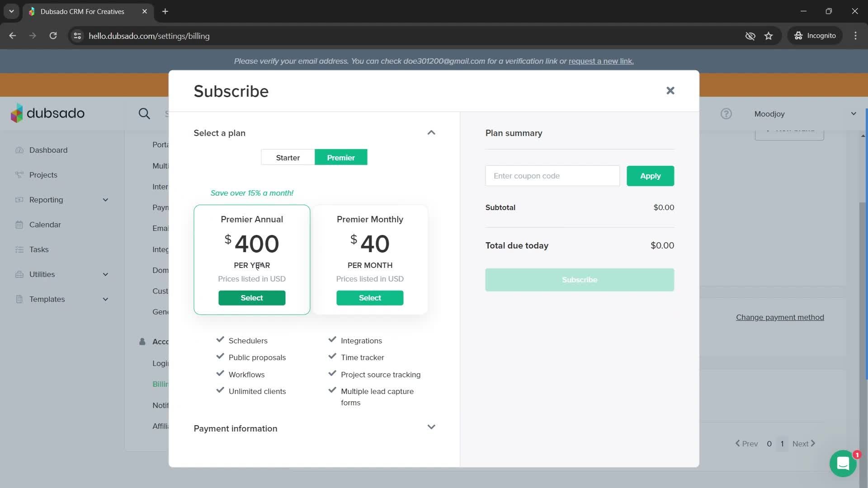Click the site info icon in address bar

(x=77, y=36)
